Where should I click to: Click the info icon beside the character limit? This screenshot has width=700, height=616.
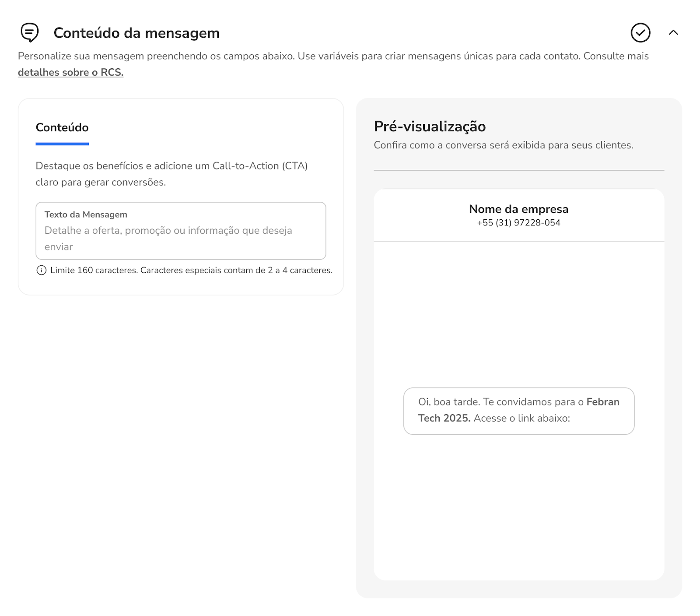click(41, 271)
